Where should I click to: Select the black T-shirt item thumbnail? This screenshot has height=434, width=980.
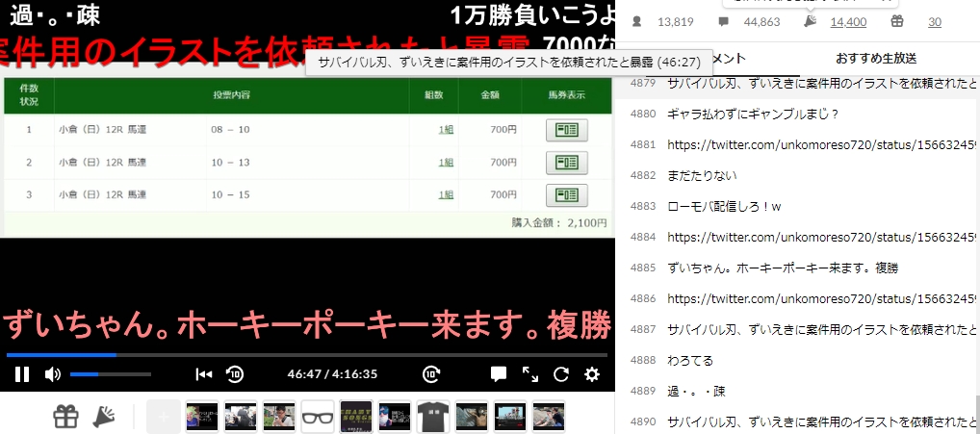433,417
